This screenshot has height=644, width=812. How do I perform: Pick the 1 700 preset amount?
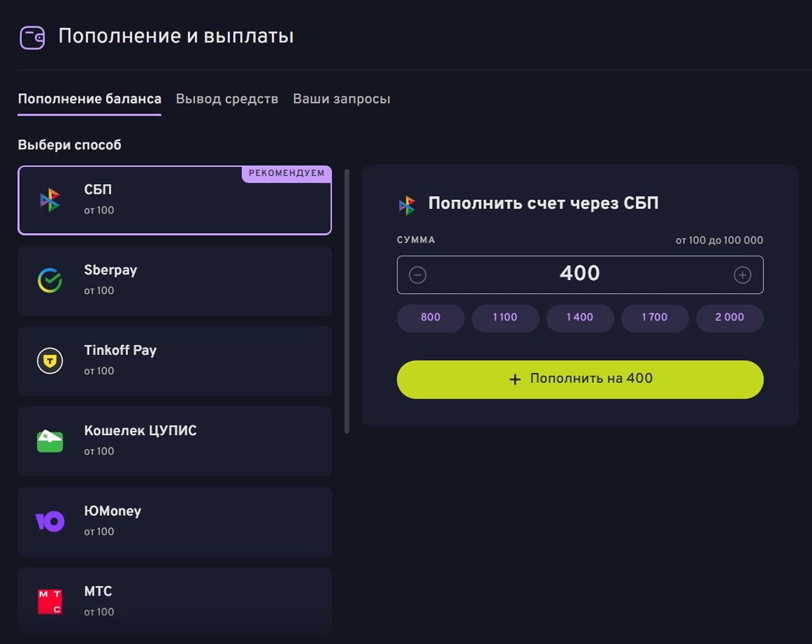[x=654, y=318]
